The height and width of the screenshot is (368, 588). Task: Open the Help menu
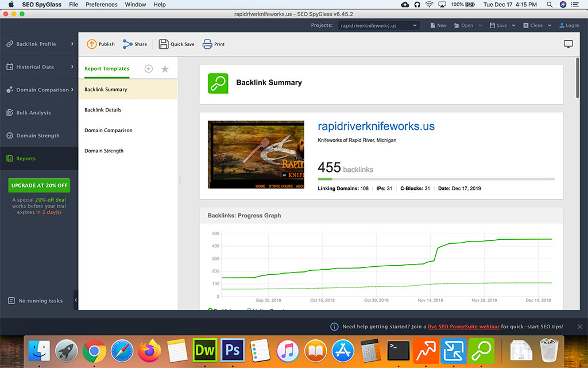pos(160,5)
